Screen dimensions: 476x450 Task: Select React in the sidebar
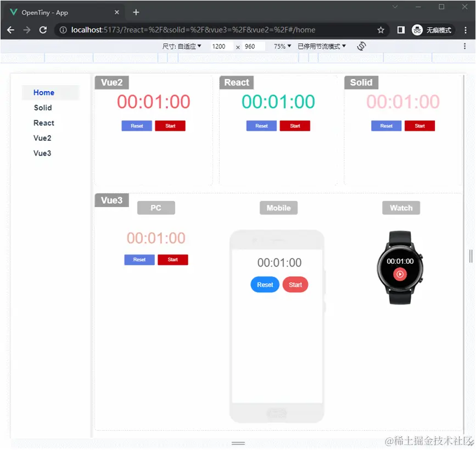(x=44, y=123)
